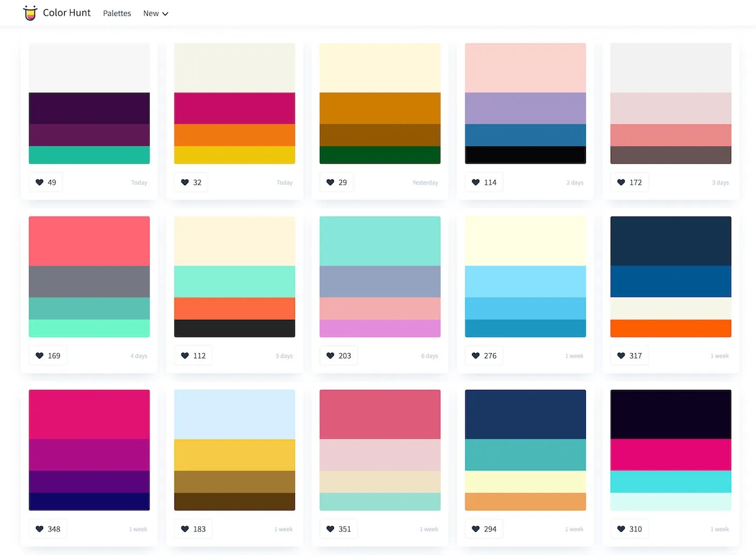Toggle like on the 29-likes yellow palette

(330, 182)
